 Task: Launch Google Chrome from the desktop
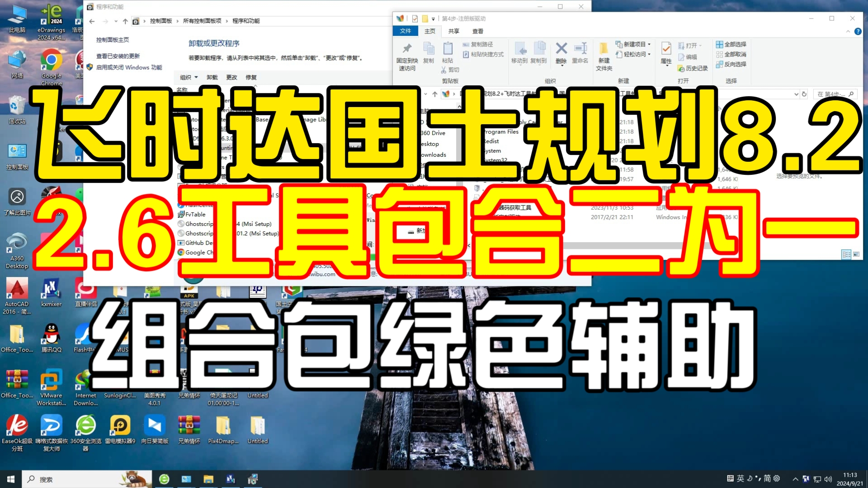[51, 67]
